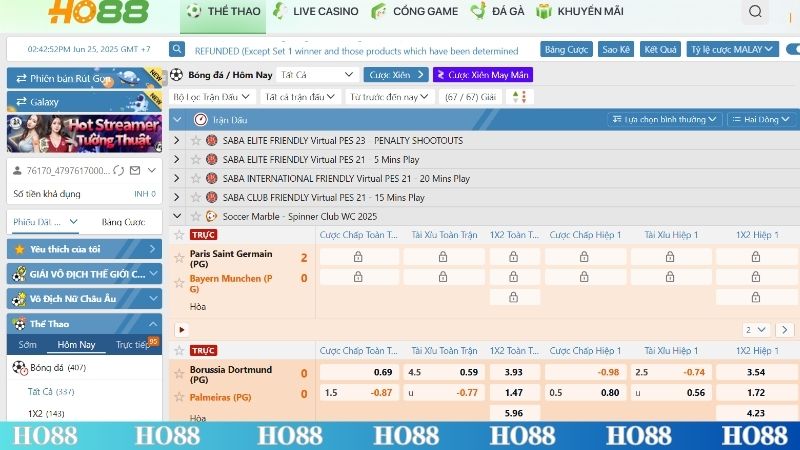This screenshot has width=800, height=450.
Task: Go to next market page with right arrow
Action: (x=785, y=330)
